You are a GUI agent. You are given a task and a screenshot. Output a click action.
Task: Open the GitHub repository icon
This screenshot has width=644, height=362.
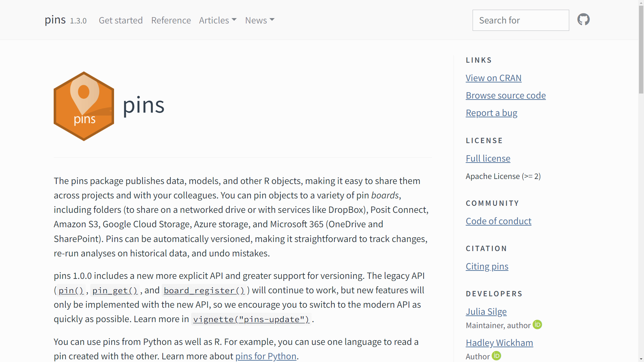(583, 19)
